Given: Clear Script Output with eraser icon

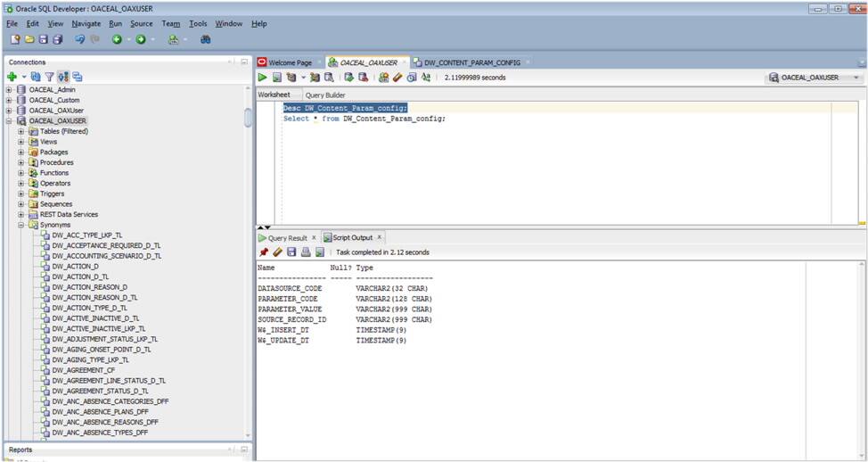Looking at the screenshot, I should click(x=277, y=252).
